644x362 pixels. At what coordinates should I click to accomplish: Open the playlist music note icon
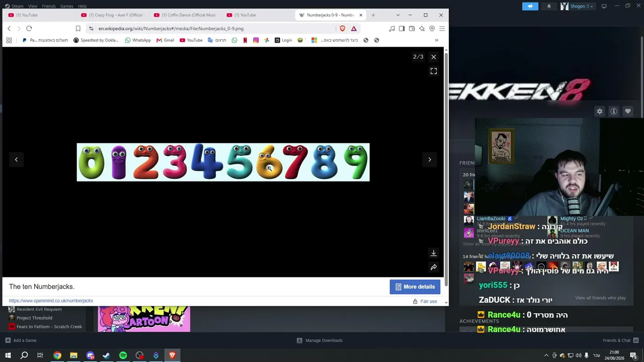coord(392,29)
